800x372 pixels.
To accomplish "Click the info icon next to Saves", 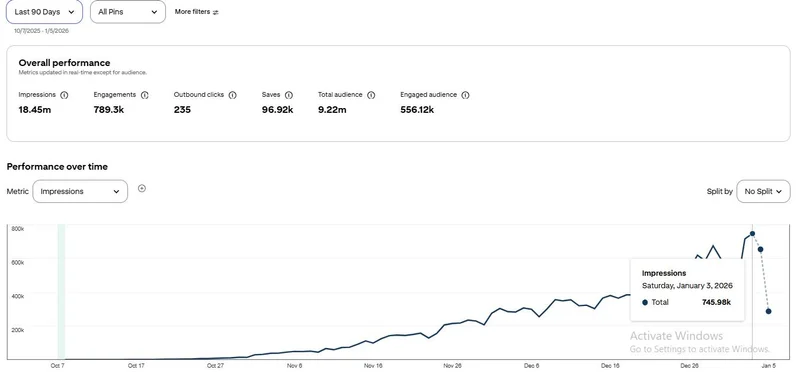I will click(289, 95).
